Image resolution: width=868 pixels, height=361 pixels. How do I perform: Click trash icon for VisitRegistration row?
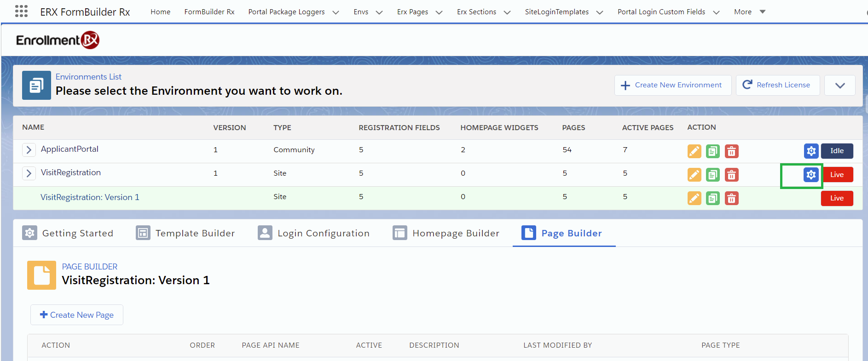coord(731,175)
